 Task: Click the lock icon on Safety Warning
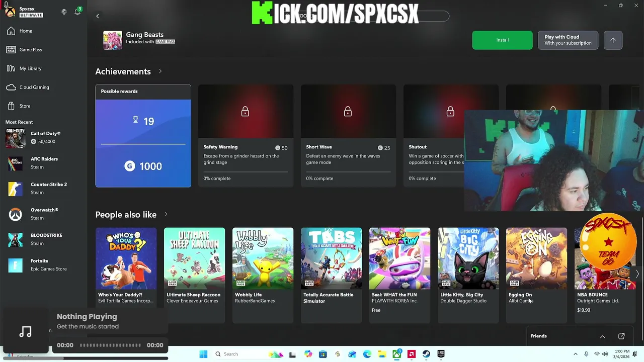(x=245, y=112)
